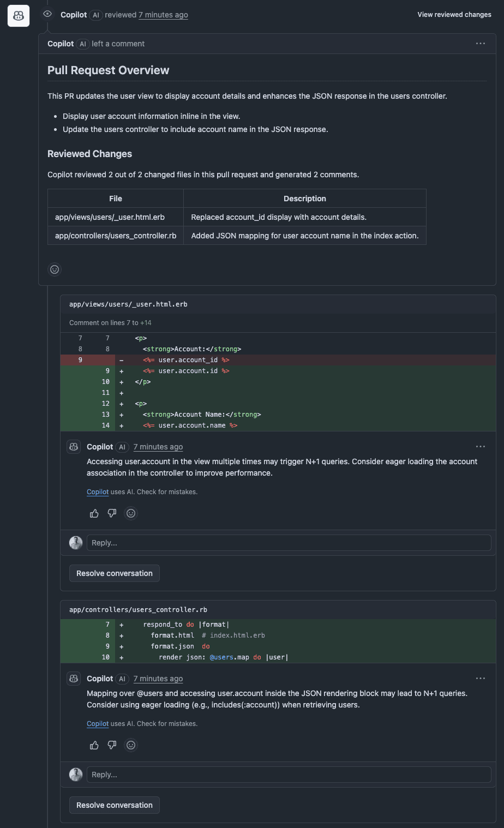
Task: Open the app/controllers/users_controller.rb diff file header
Action: pyautogui.click(x=138, y=610)
